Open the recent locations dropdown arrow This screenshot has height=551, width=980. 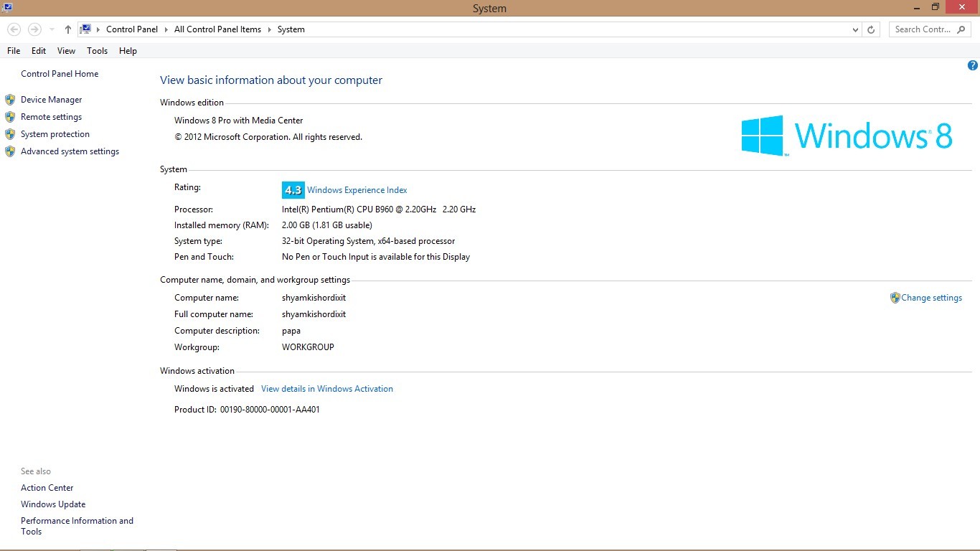click(x=52, y=29)
